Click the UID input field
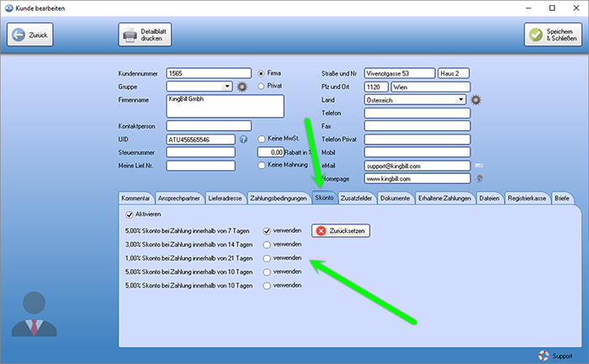The image size is (589, 364). pos(200,140)
